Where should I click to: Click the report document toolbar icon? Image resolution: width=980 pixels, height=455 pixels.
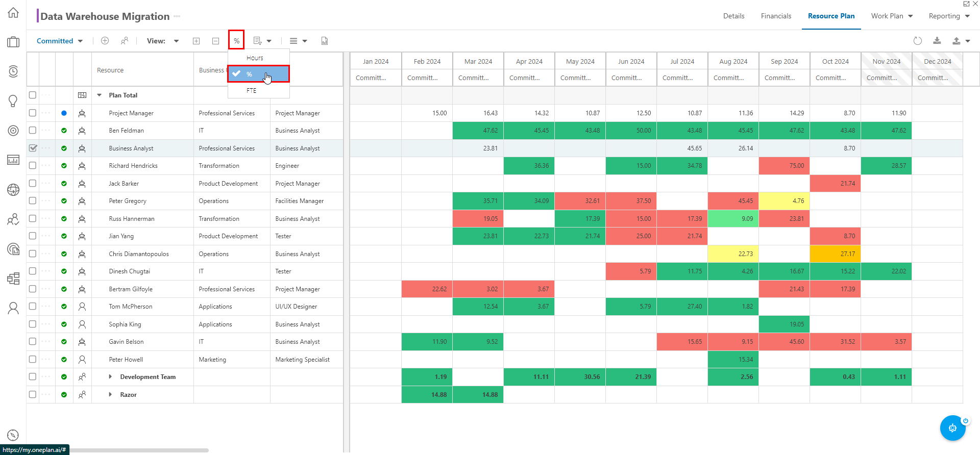pyautogui.click(x=324, y=41)
